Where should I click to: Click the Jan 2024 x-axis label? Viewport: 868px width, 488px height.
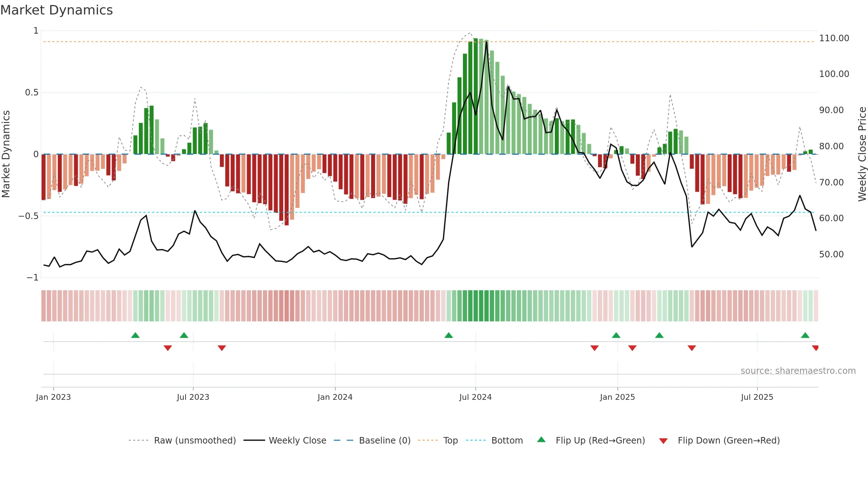(335, 397)
